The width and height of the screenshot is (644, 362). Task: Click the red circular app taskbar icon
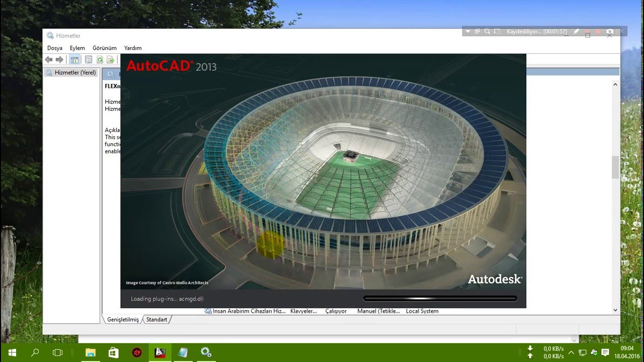point(137,352)
